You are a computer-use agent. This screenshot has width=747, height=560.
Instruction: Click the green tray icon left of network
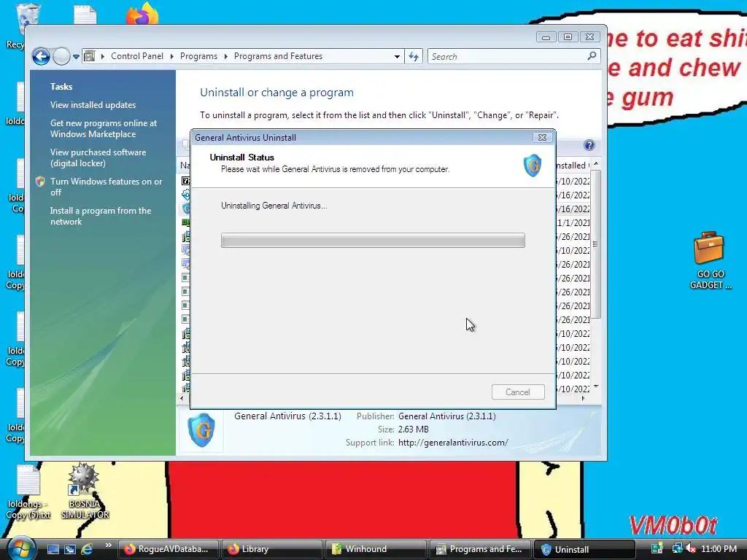click(x=657, y=548)
